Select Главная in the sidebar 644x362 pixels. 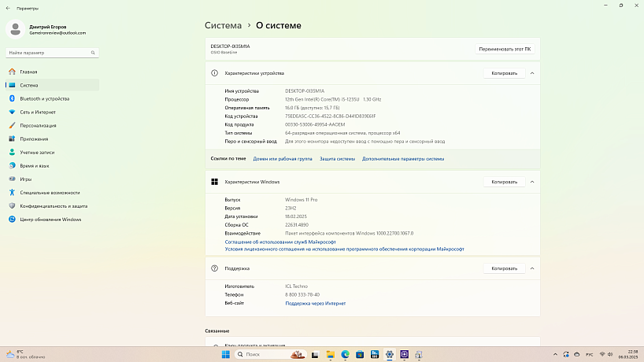28,72
